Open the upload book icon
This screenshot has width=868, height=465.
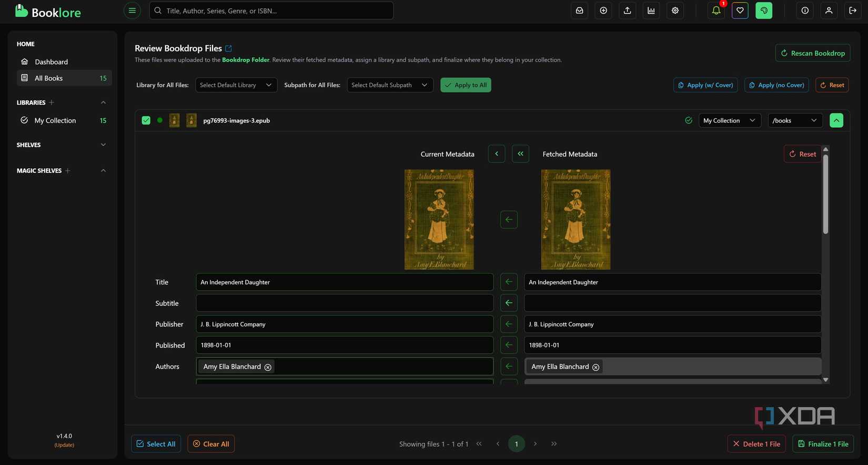pos(627,11)
